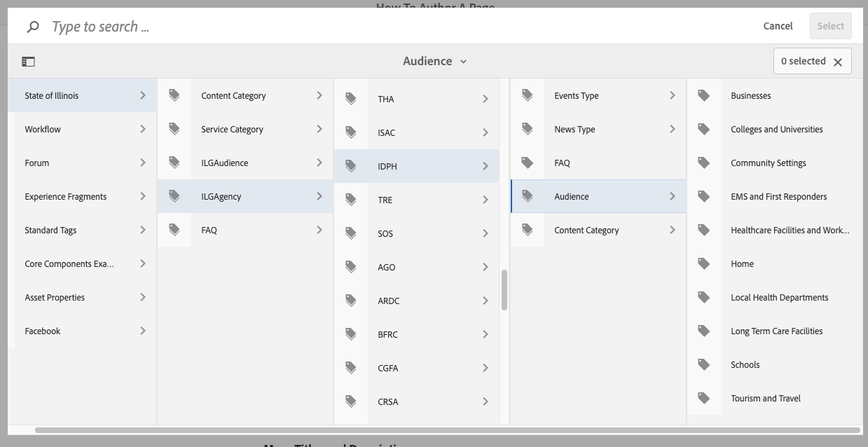Select the Standard Tags item

point(50,230)
